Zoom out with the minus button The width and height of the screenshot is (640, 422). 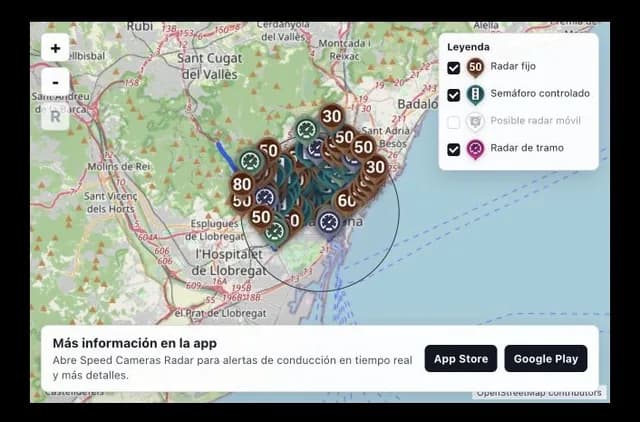[x=55, y=82]
